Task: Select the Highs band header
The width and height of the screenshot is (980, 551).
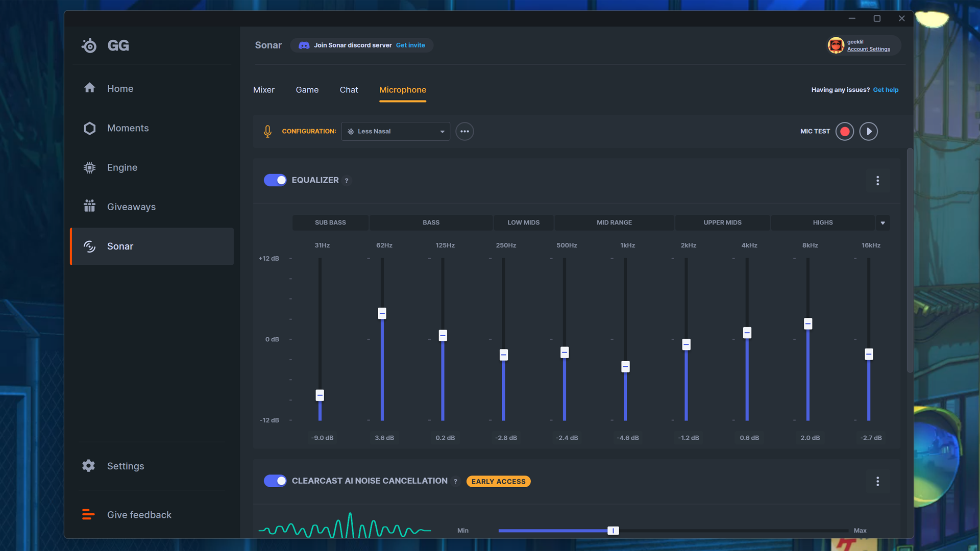Action: point(823,222)
